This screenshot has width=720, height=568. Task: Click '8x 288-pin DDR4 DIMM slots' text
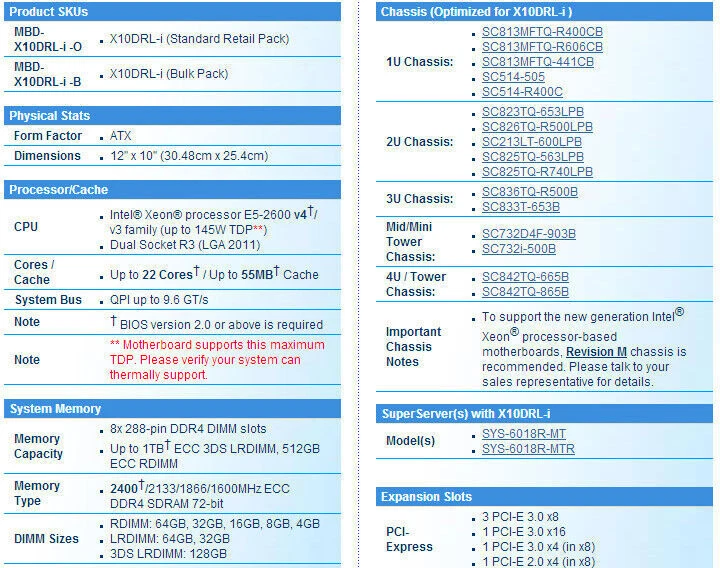tap(188, 428)
